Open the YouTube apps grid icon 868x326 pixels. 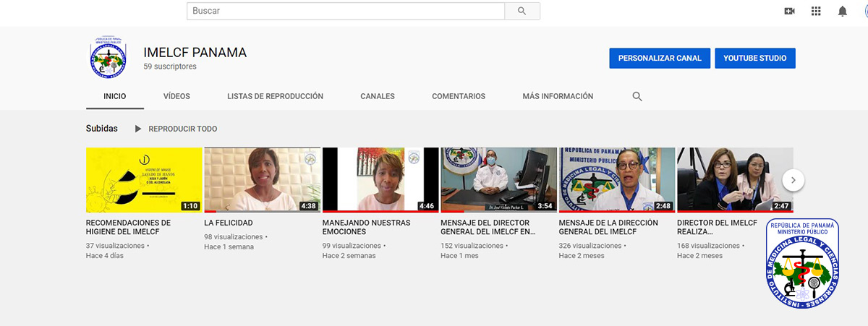tap(816, 11)
